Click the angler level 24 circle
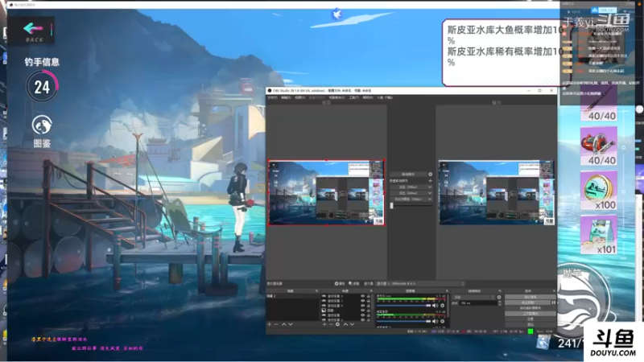 [42, 87]
